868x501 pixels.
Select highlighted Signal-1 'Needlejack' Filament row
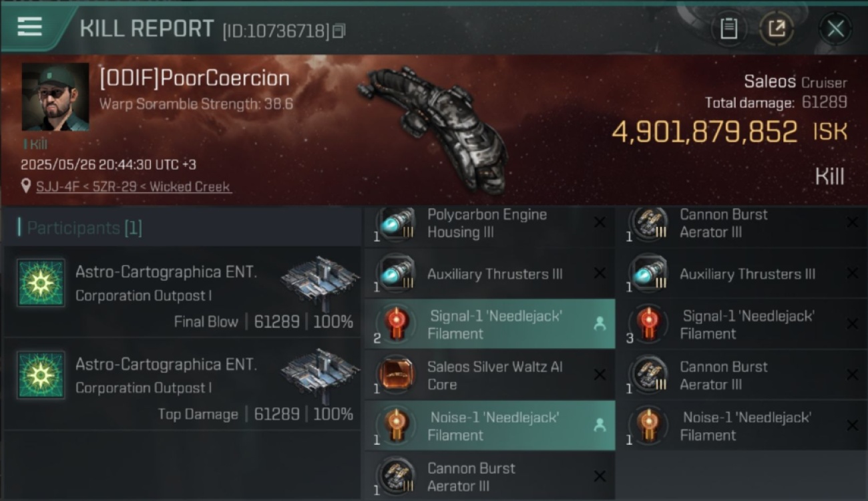pos(490,325)
